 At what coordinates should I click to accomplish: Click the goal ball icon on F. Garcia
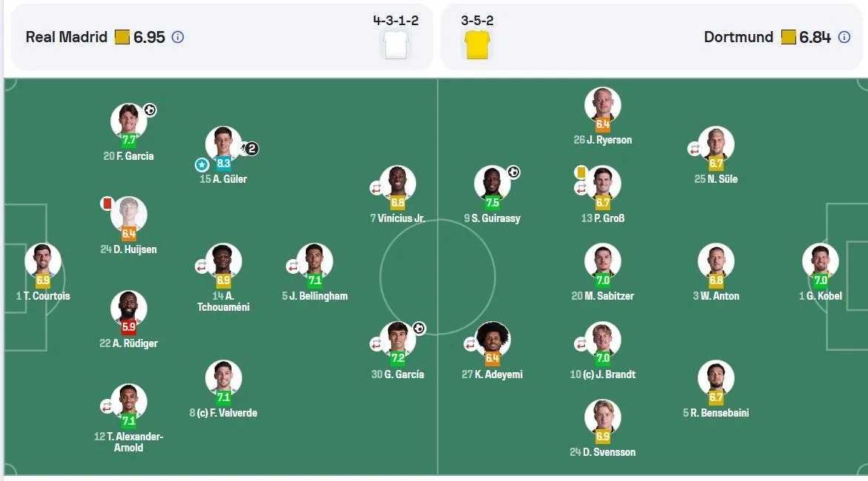point(150,110)
